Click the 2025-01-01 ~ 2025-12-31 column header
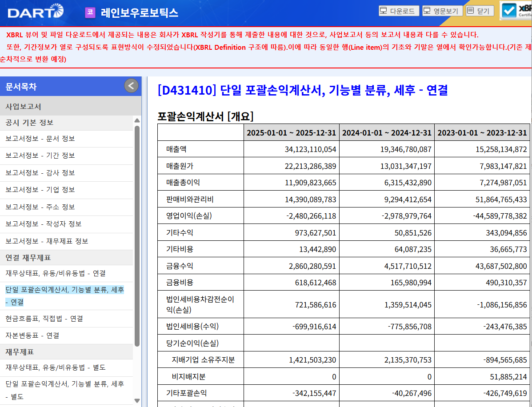 [292, 132]
